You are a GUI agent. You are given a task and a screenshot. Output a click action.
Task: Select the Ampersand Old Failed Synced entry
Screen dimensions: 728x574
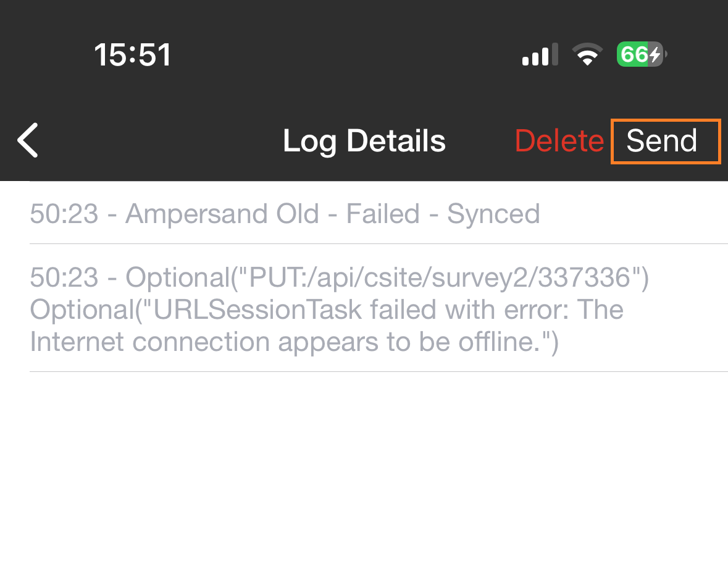coord(285,214)
